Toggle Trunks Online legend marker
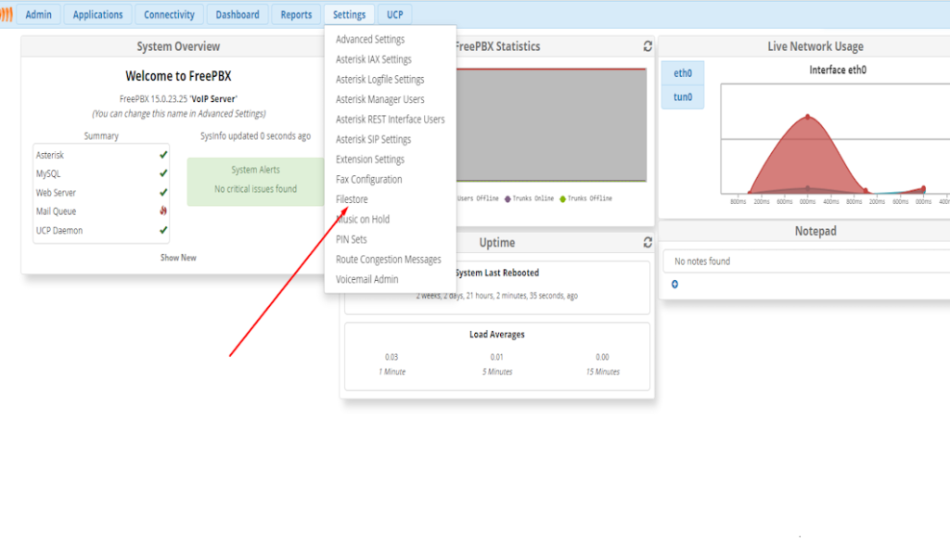Viewport: 950px width, 560px height. [x=507, y=198]
